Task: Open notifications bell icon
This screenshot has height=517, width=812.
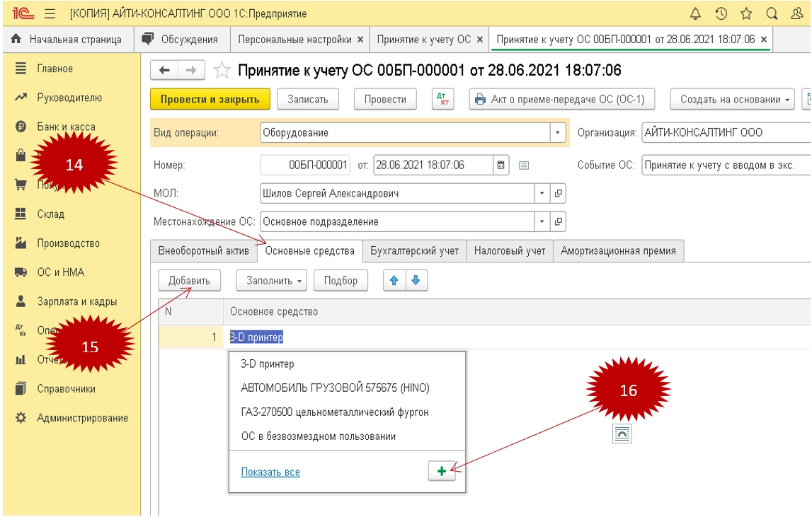Action: point(695,13)
